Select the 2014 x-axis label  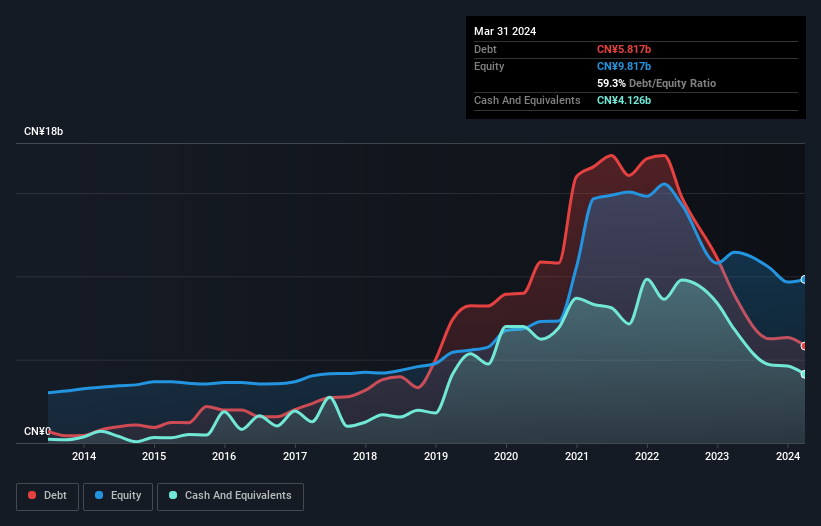pyautogui.click(x=84, y=456)
